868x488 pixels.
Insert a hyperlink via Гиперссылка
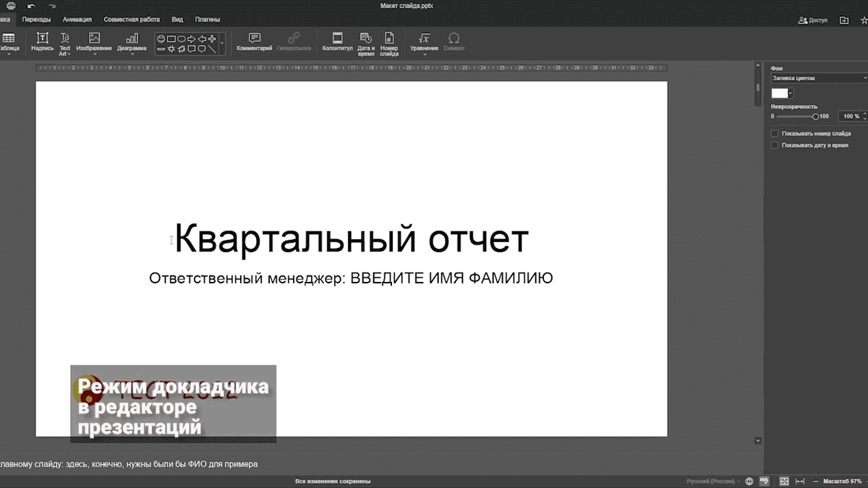294,43
